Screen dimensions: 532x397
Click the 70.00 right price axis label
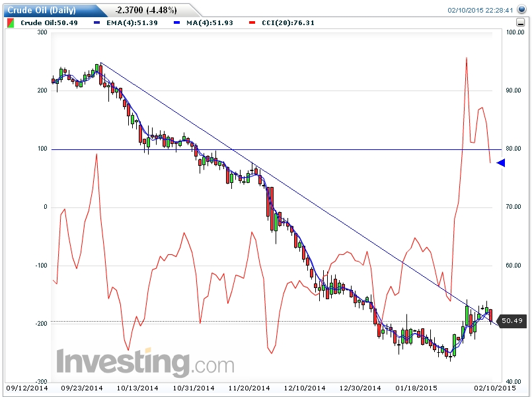pyautogui.click(x=513, y=207)
